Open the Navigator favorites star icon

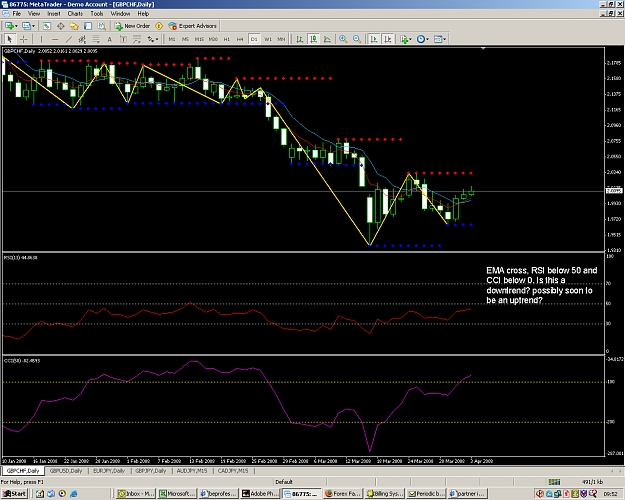[x=74, y=26]
